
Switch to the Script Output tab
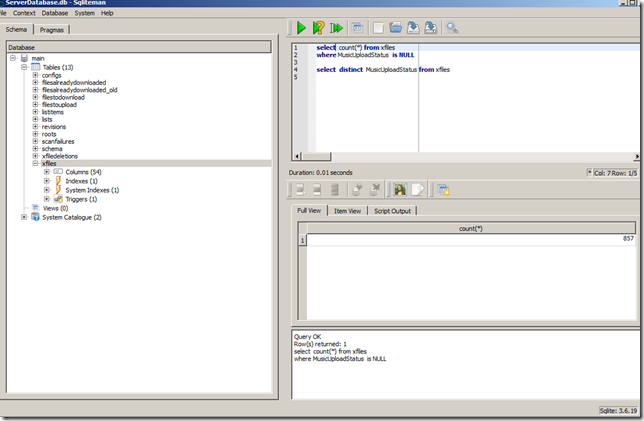coord(392,211)
